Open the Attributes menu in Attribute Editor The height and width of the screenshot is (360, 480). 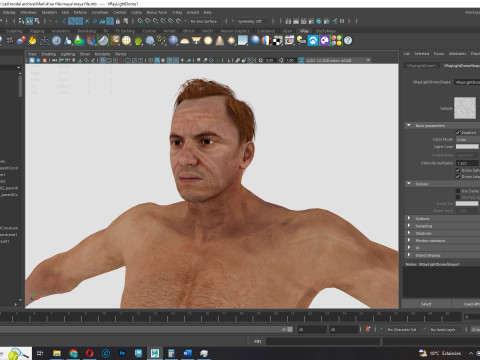click(x=457, y=53)
